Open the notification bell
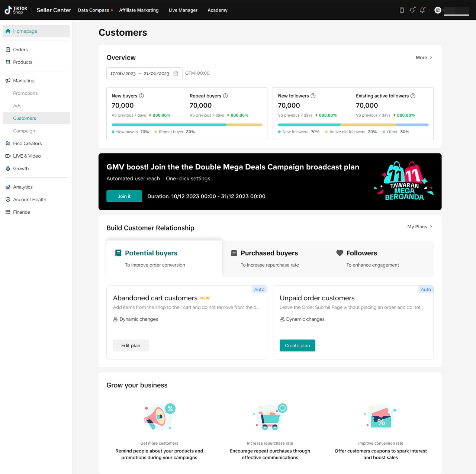 422,10
